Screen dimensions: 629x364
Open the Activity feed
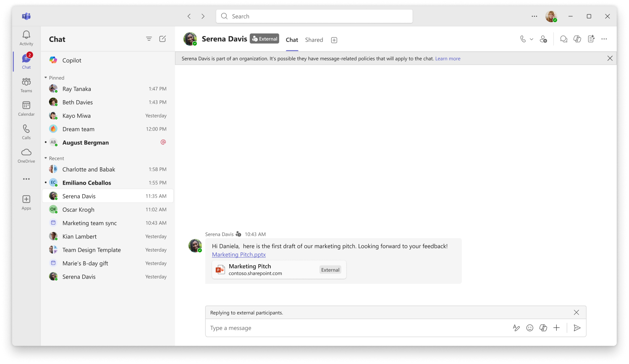coord(26,37)
